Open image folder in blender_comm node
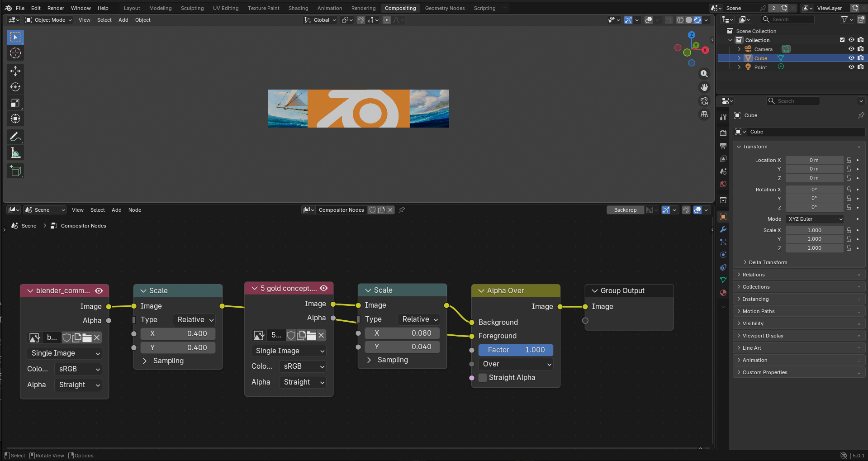This screenshot has width=868, height=461. [x=87, y=337]
